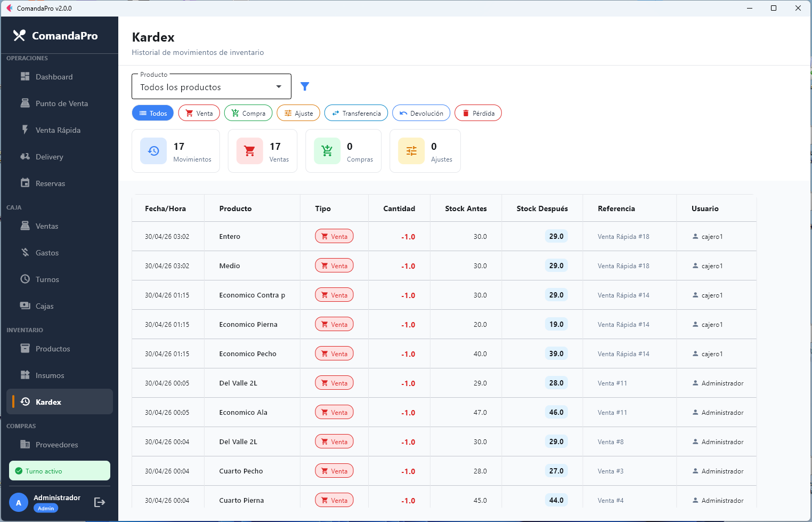812x522 pixels.
Task: Filter movements by 'Venta' chip
Action: click(199, 113)
